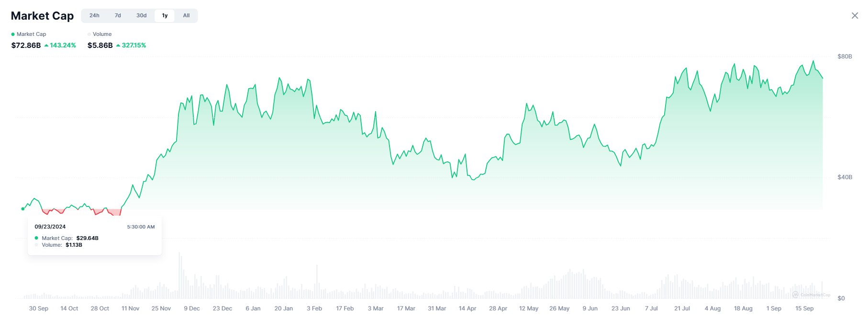868x320 pixels.
Task: Toggle the green Market Cap legend dot
Action: pyautogui.click(x=12, y=34)
